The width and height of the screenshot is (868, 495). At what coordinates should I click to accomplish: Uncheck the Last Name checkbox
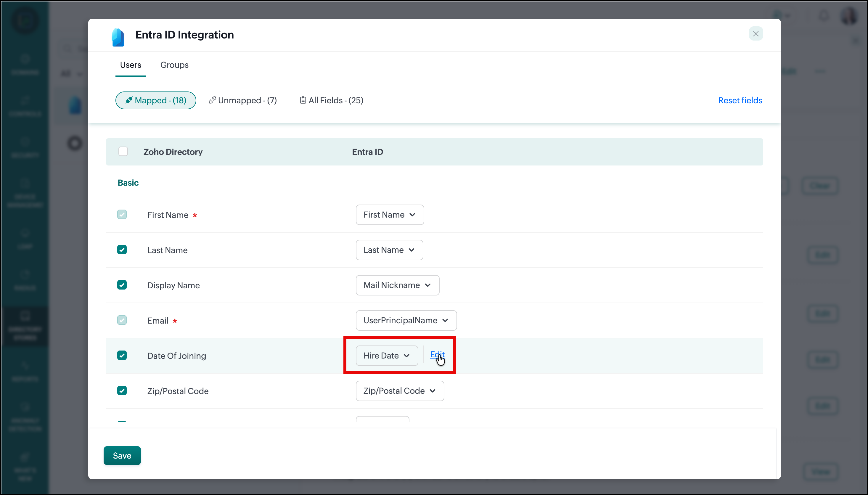click(122, 250)
